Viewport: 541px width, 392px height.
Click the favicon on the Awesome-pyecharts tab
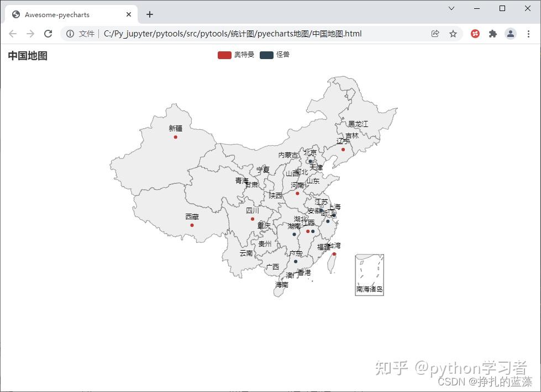tap(16, 14)
